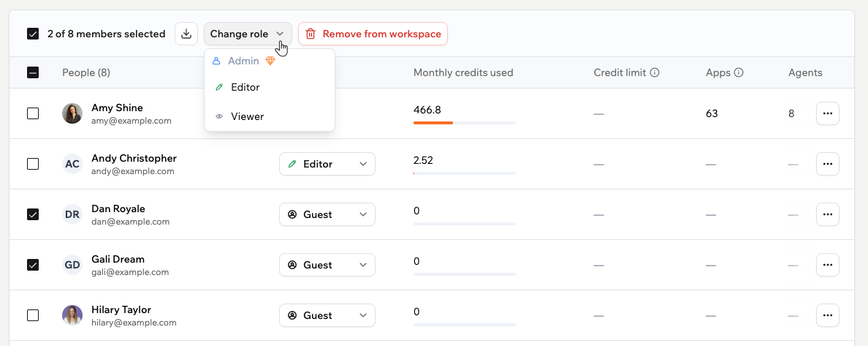Open more options for Andy Christopher
868x346 pixels.
click(x=828, y=164)
